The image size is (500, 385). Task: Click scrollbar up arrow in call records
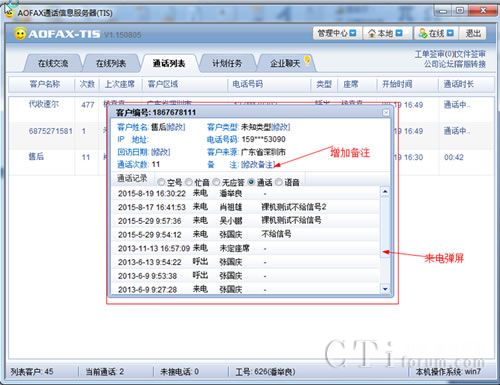[x=385, y=192]
